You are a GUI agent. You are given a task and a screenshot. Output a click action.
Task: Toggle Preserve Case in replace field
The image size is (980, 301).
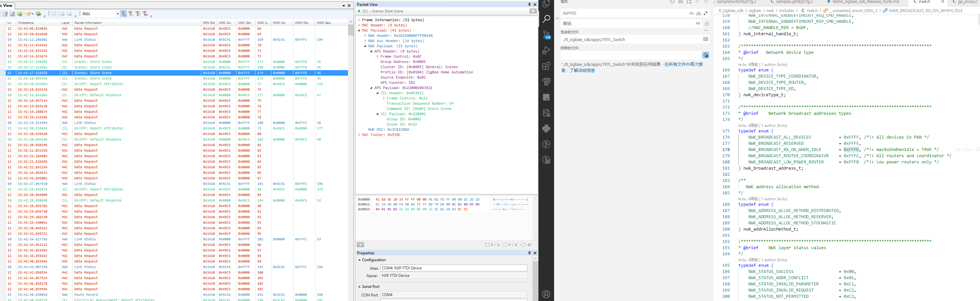tap(698, 23)
